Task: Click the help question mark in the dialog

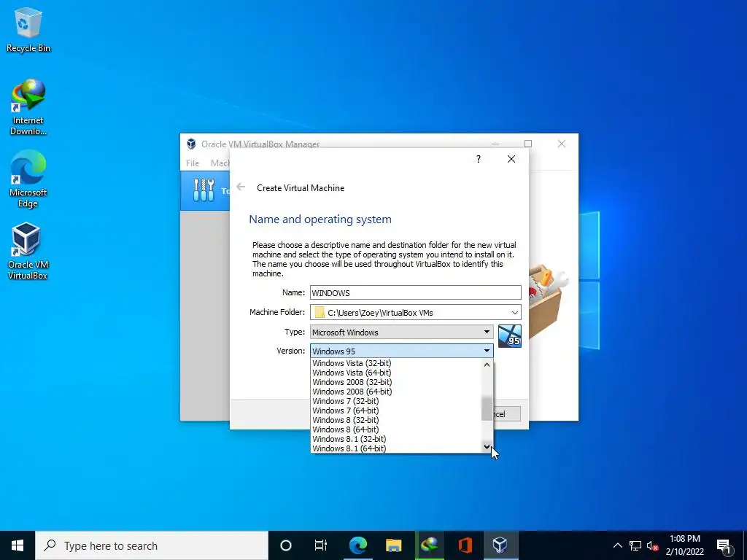Action: [x=479, y=159]
